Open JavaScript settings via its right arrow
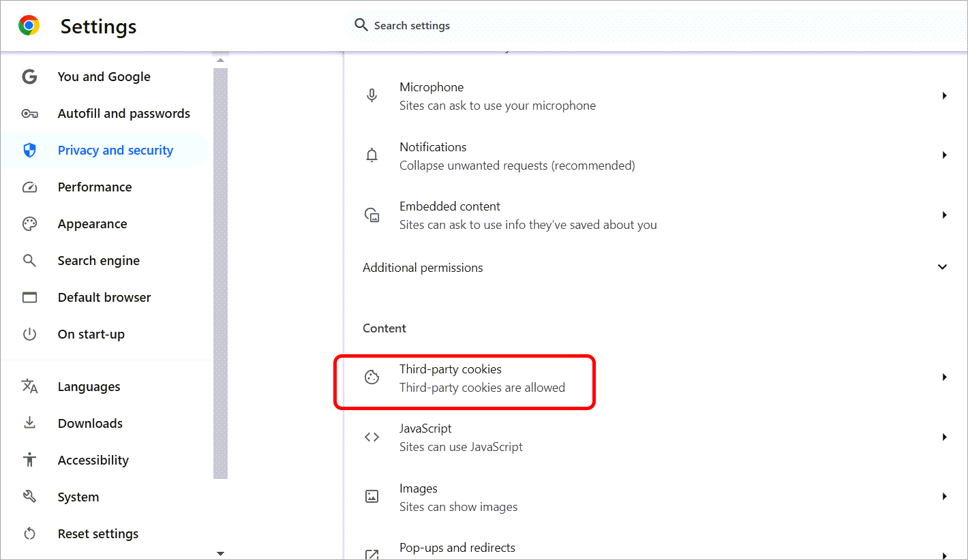This screenshot has width=968, height=560. tap(944, 437)
